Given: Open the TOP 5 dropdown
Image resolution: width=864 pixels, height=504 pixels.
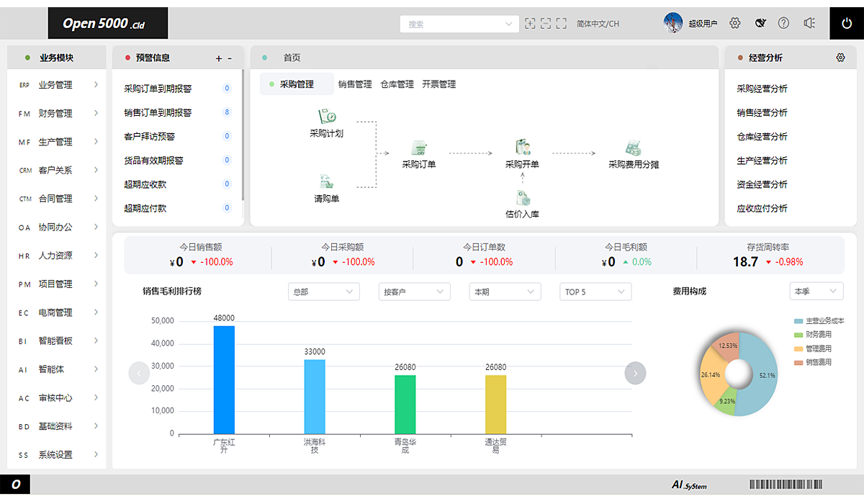Looking at the screenshot, I should 595,292.
